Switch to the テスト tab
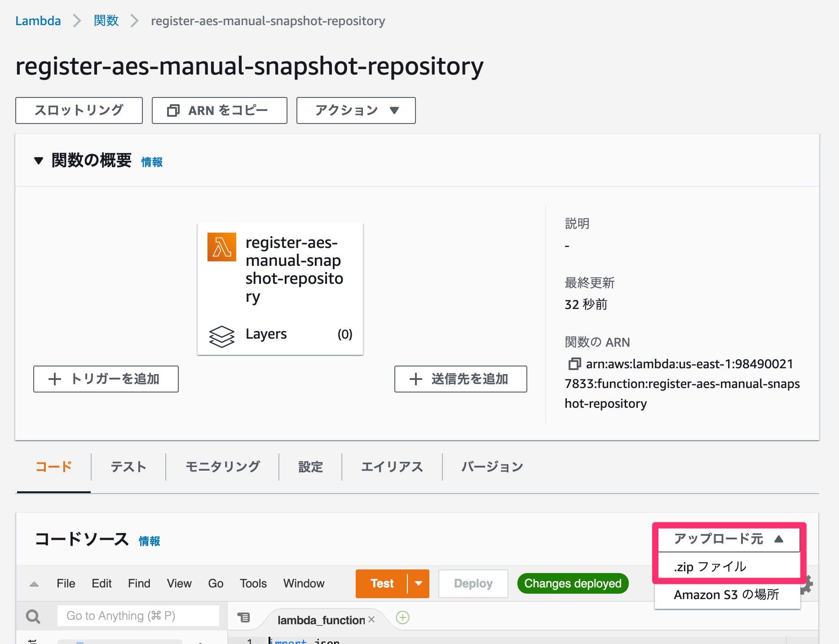Screen dimensions: 839x644 (128, 467)
